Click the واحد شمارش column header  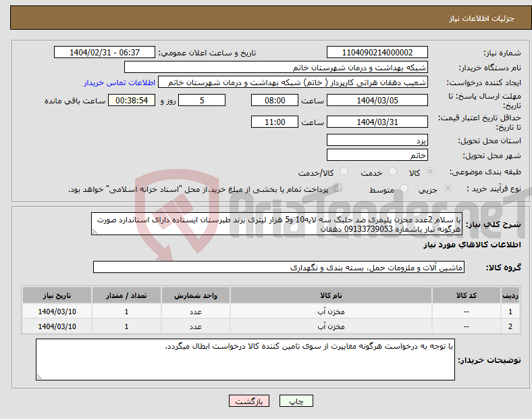196,295
